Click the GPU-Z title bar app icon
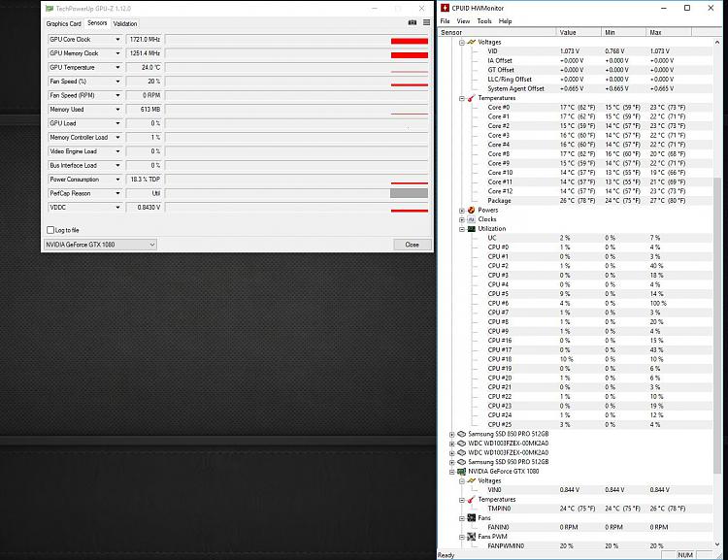 (x=50, y=9)
